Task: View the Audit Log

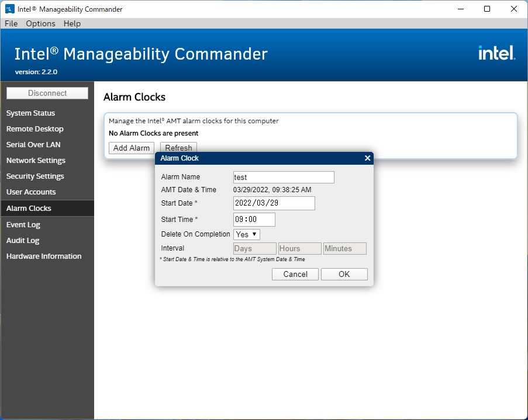Action: 23,241
